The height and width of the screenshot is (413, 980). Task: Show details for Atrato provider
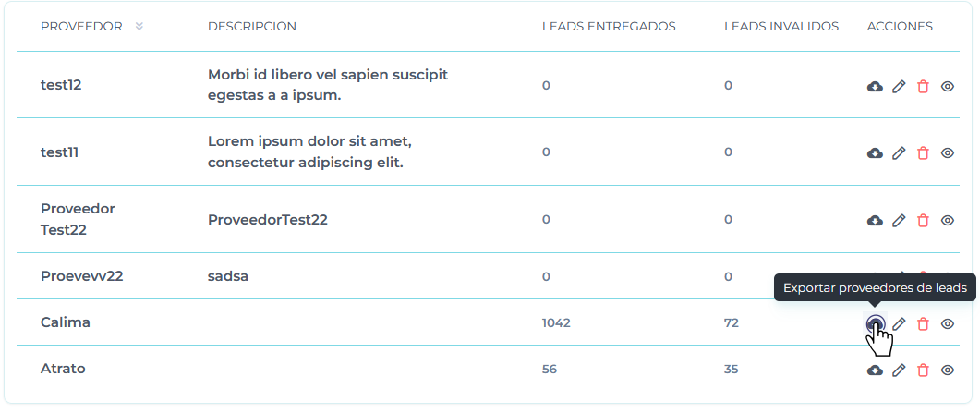[947, 370]
